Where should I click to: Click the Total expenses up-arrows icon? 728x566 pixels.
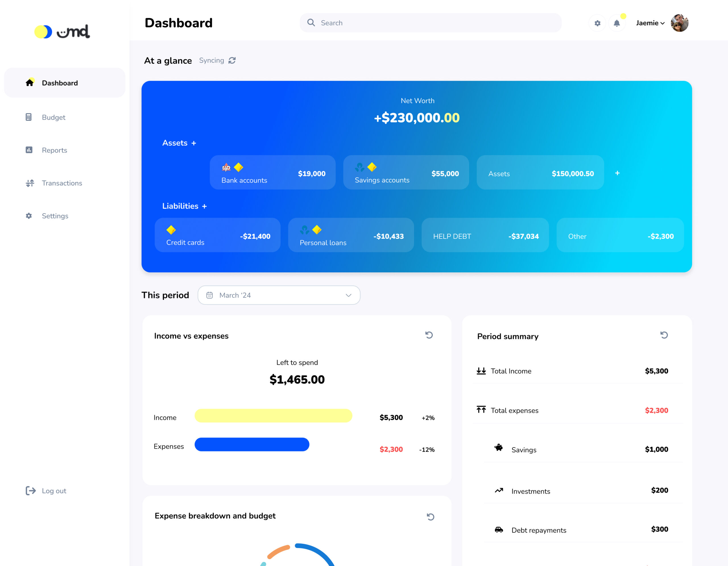481,409
